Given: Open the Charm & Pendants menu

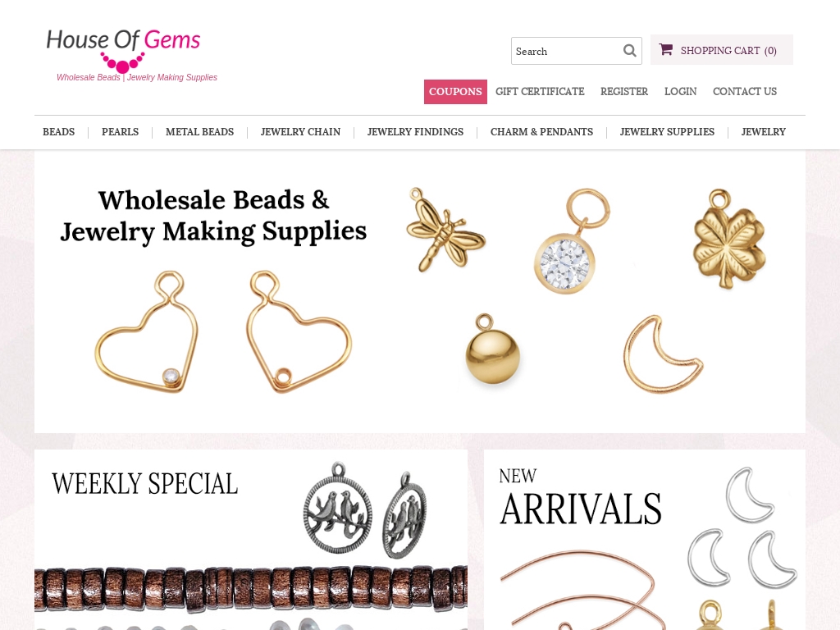Looking at the screenshot, I should 541,132.
